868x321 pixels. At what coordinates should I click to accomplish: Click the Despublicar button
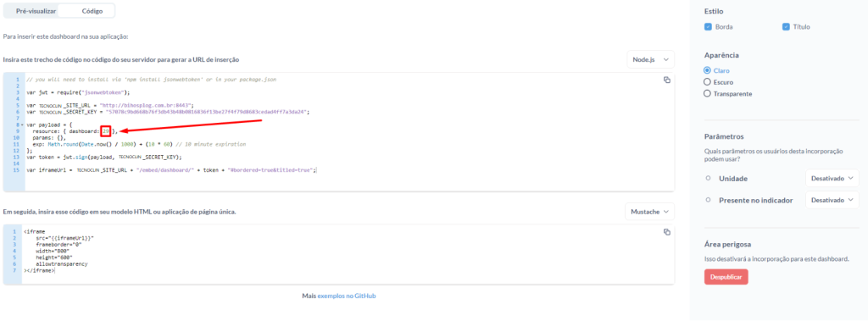tap(726, 277)
